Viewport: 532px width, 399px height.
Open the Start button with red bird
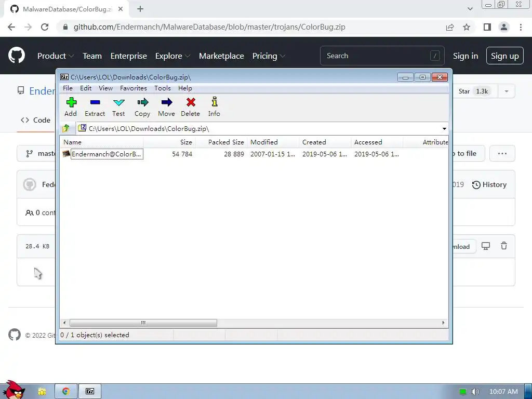click(x=14, y=390)
